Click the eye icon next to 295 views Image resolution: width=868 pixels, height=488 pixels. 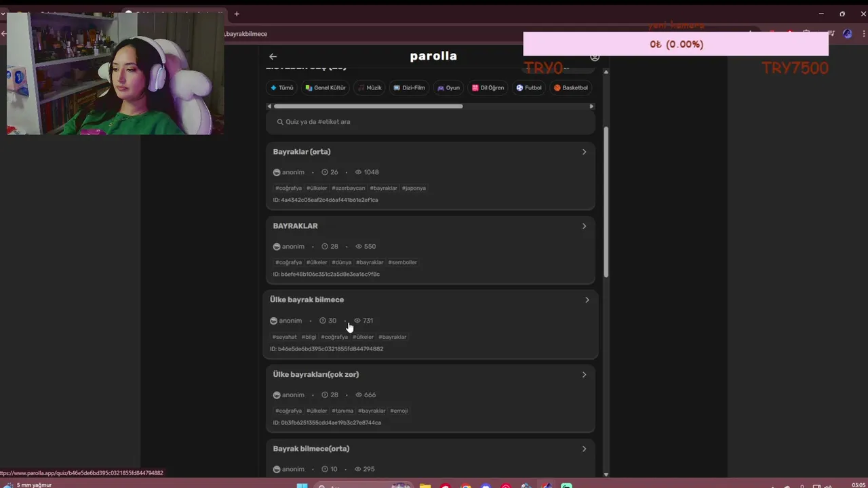(x=359, y=469)
